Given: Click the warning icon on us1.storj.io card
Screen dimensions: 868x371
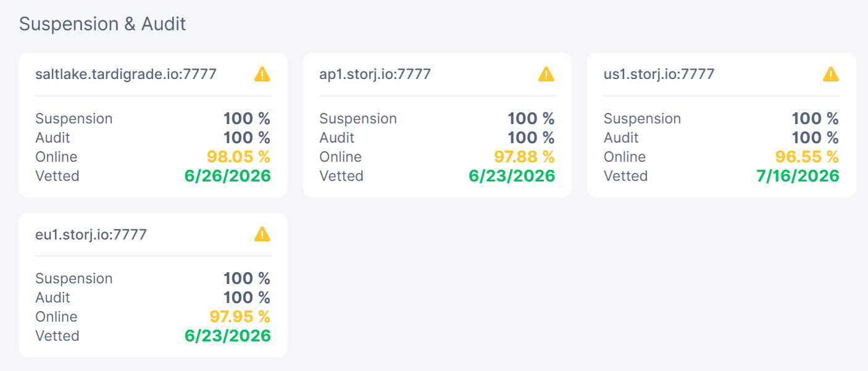Looking at the screenshot, I should [x=831, y=74].
